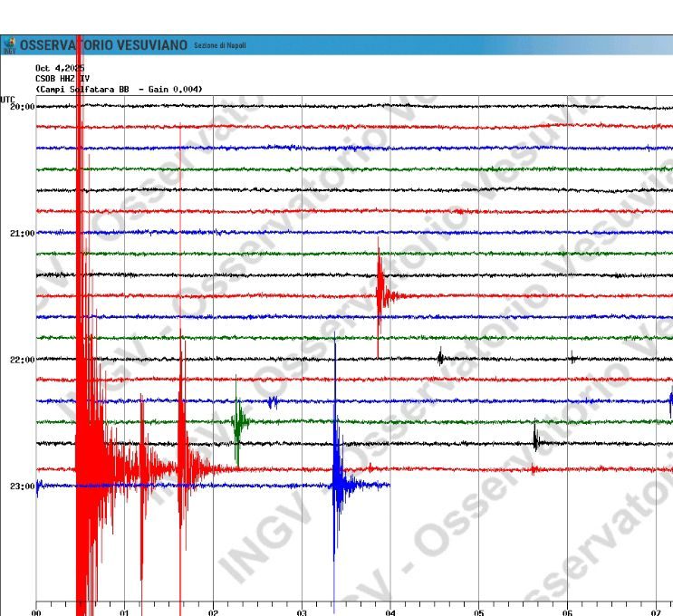
Task: Click the 02 minute axis tick label
Action: point(213,612)
